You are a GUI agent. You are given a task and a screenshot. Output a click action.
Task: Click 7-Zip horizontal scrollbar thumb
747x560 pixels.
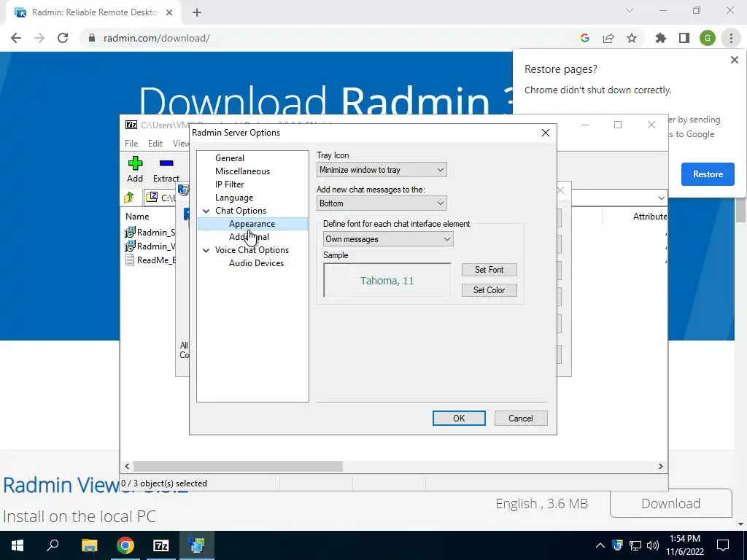click(x=238, y=466)
